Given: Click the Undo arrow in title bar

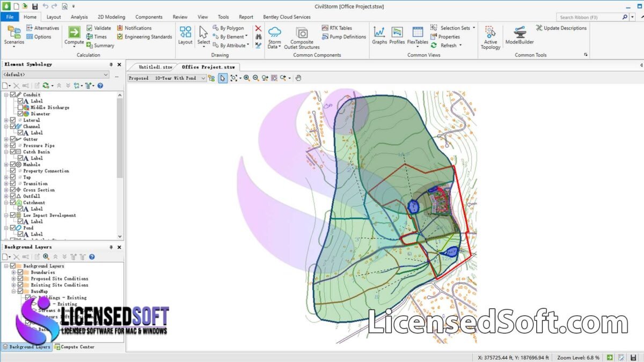Looking at the screenshot, I should click(46, 6).
